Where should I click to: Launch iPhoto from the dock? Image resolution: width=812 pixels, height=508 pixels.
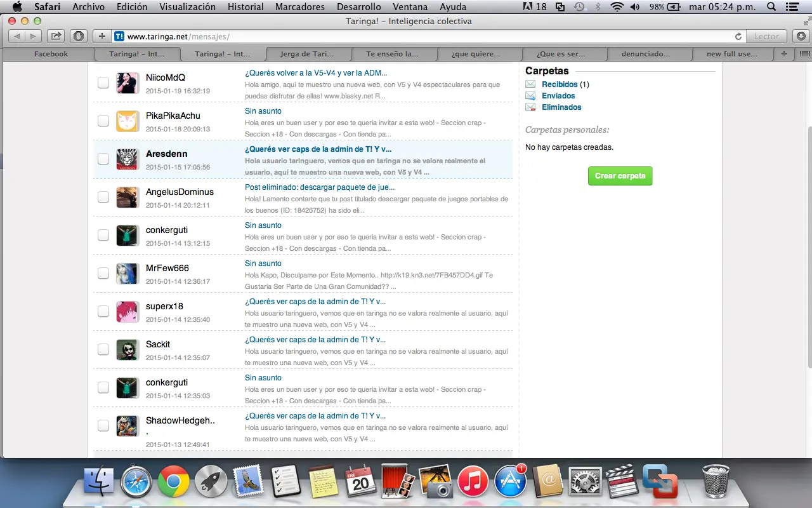coord(435,481)
